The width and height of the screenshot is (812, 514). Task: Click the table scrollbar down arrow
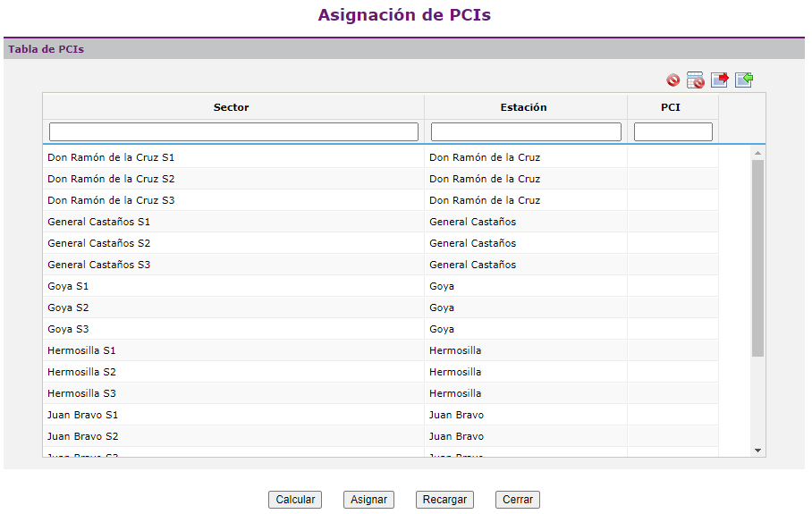click(x=757, y=451)
